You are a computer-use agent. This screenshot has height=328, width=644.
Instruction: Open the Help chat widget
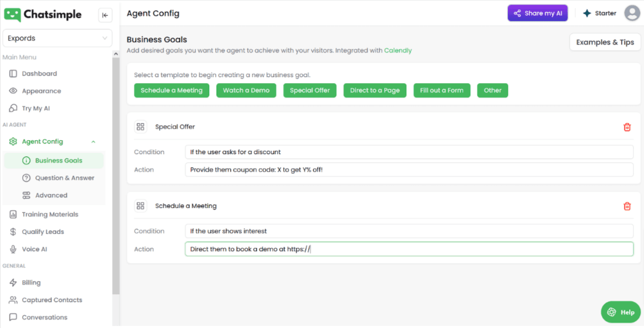(x=621, y=312)
